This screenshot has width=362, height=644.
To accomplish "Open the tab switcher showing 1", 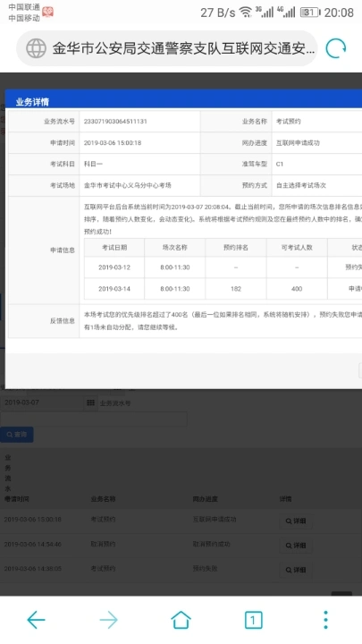I will click(253, 620).
